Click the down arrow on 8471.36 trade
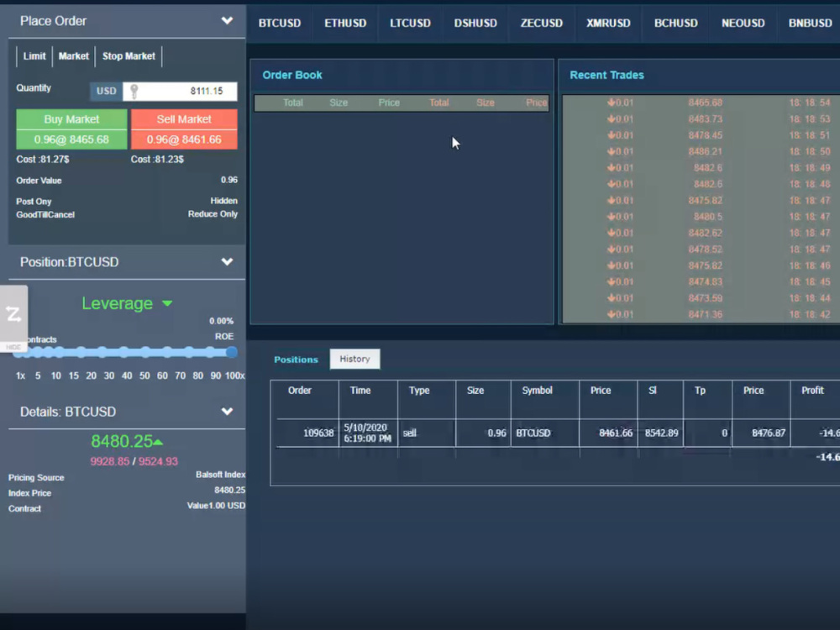This screenshot has width=840, height=630. coord(611,314)
